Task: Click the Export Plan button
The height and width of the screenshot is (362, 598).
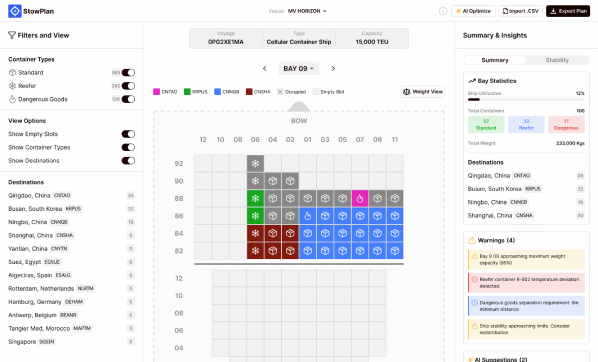Action: coord(568,11)
